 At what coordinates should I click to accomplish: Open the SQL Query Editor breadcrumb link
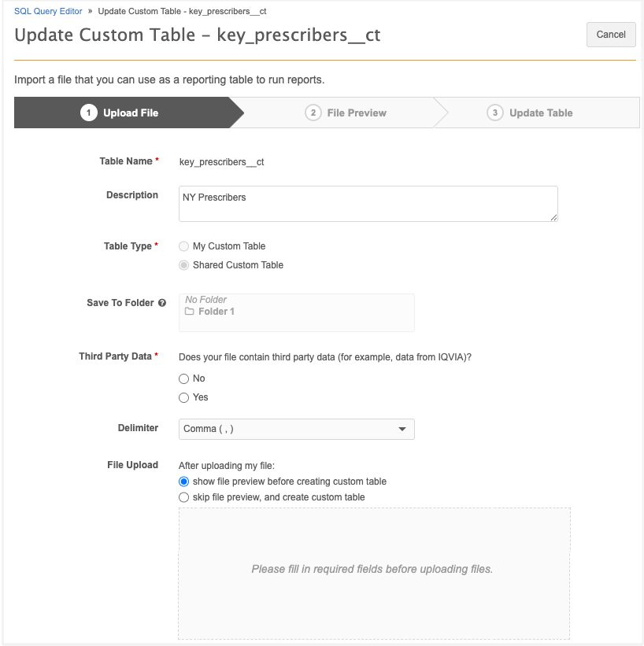coord(48,12)
